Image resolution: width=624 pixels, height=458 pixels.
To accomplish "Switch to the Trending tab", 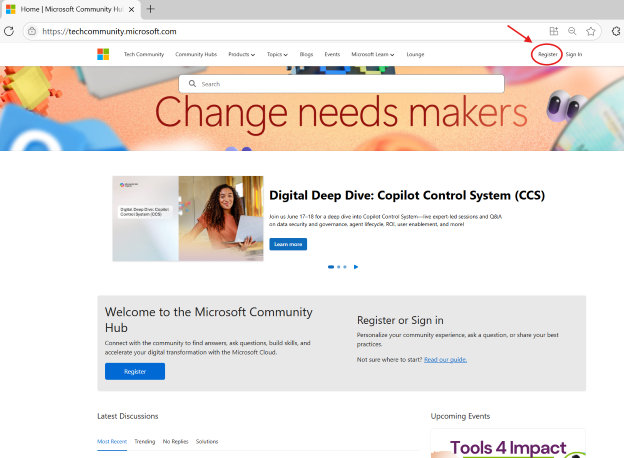I will pyautogui.click(x=144, y=441).
